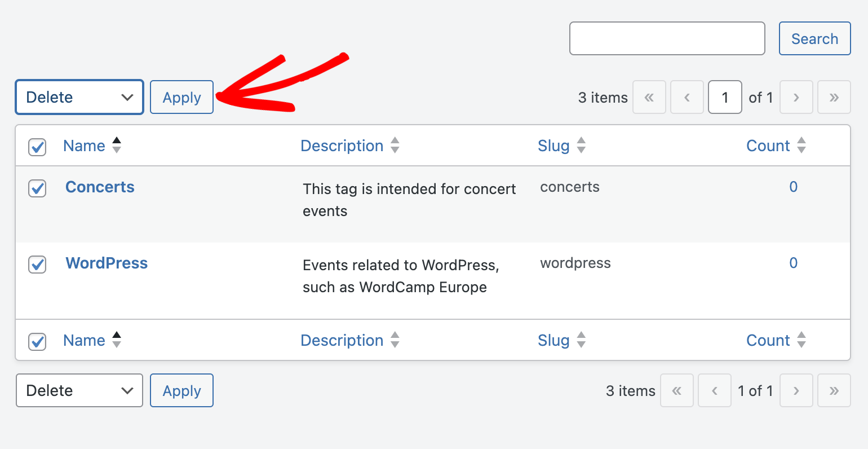Click the top first-page pagination icon
Screen dimensions: 868x449
click(649, 98)
